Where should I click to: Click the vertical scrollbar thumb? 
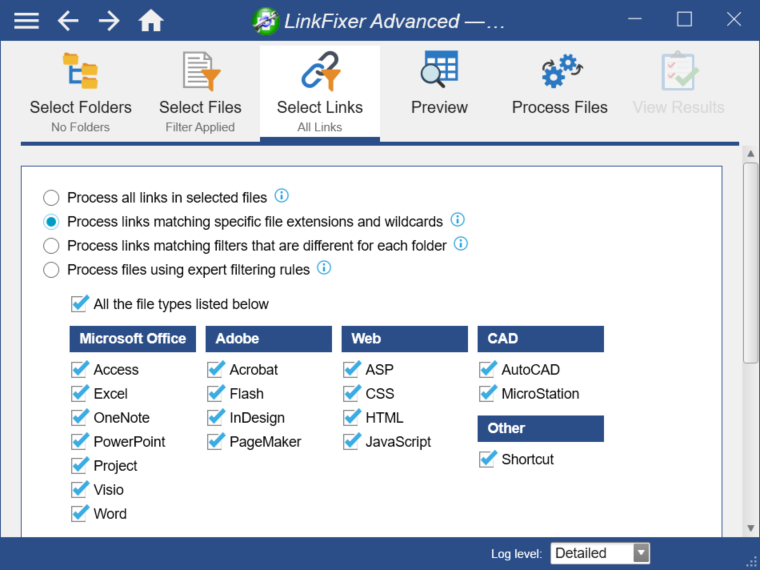[750, 263]
